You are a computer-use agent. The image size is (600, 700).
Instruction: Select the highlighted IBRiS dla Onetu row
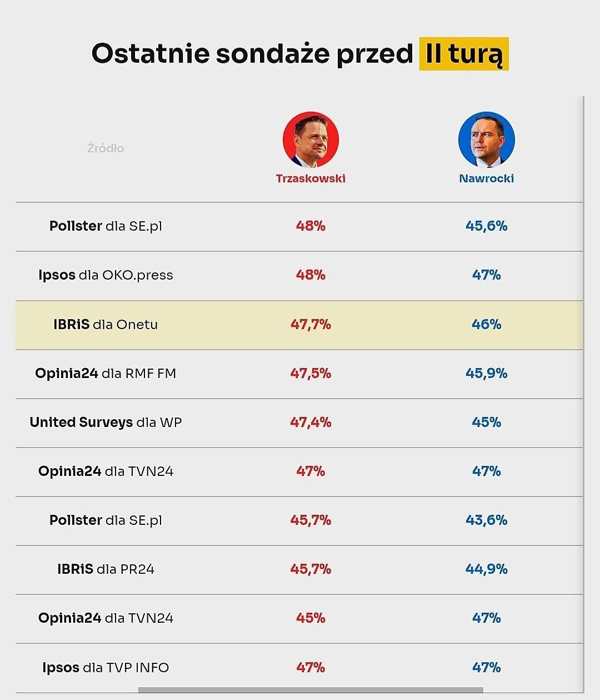pos(106,325)
